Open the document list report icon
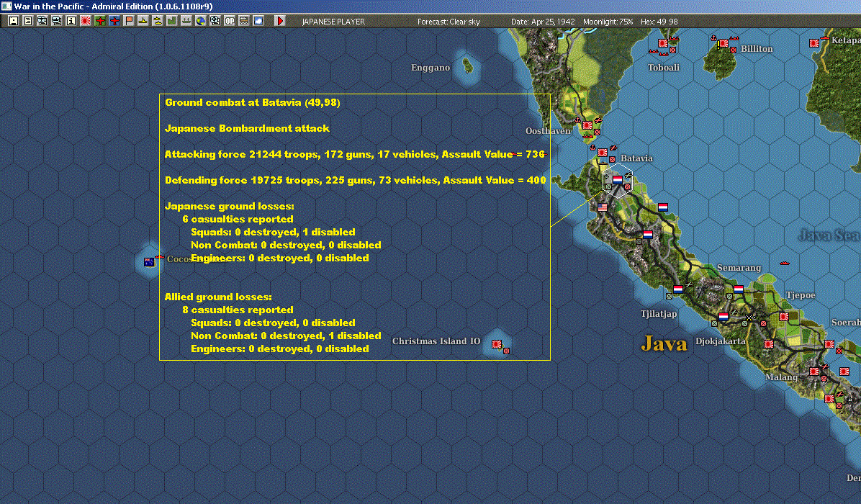The width and height of the screenshot is (861, 504). click(28, 21)
